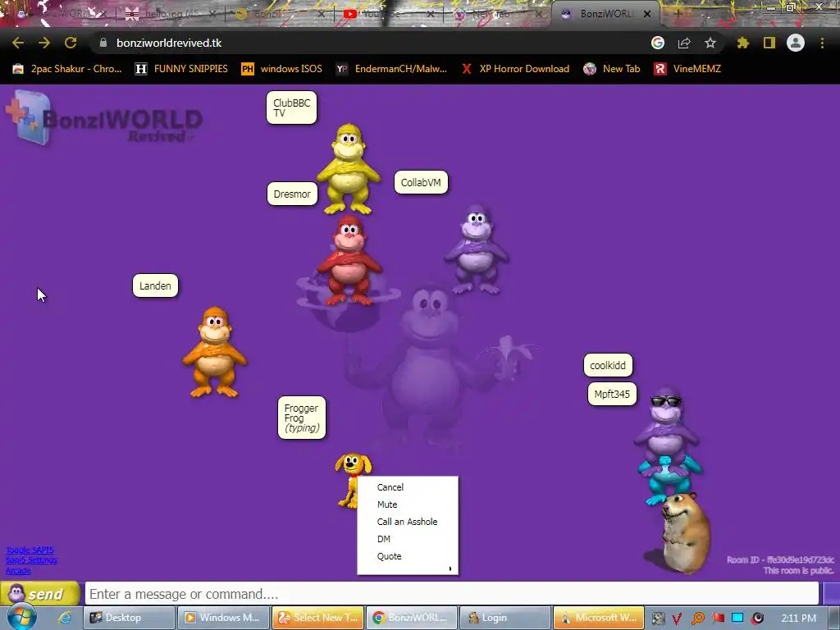
Task: Open the Chrome three-dot menu
Action: tap(822, 43)
